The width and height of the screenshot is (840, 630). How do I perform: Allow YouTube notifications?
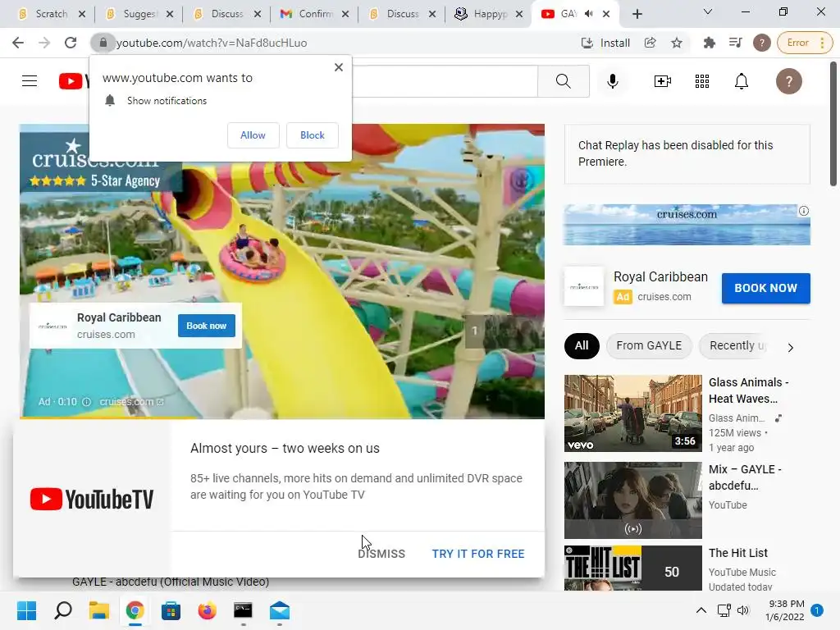pyautogui.click(x=253, y=135)
